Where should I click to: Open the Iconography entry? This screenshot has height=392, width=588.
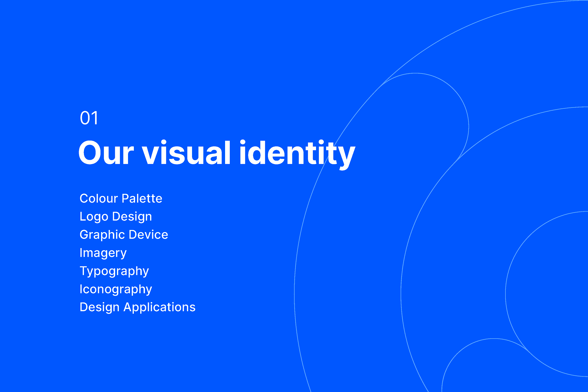(115, 289)
